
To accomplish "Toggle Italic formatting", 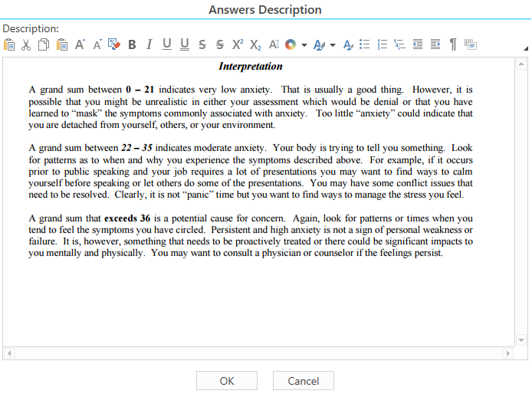I will pyautogui.click(x=149, y=44).
